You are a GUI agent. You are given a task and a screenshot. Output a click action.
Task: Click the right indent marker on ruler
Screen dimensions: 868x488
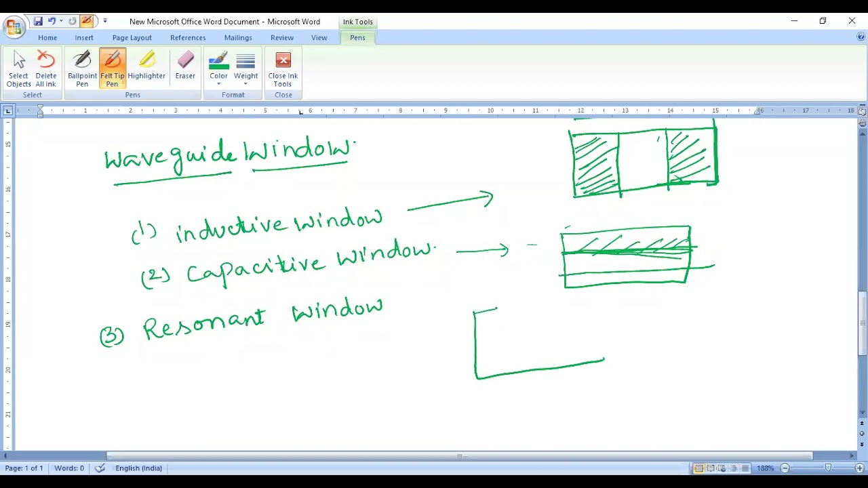click(758, 113)
